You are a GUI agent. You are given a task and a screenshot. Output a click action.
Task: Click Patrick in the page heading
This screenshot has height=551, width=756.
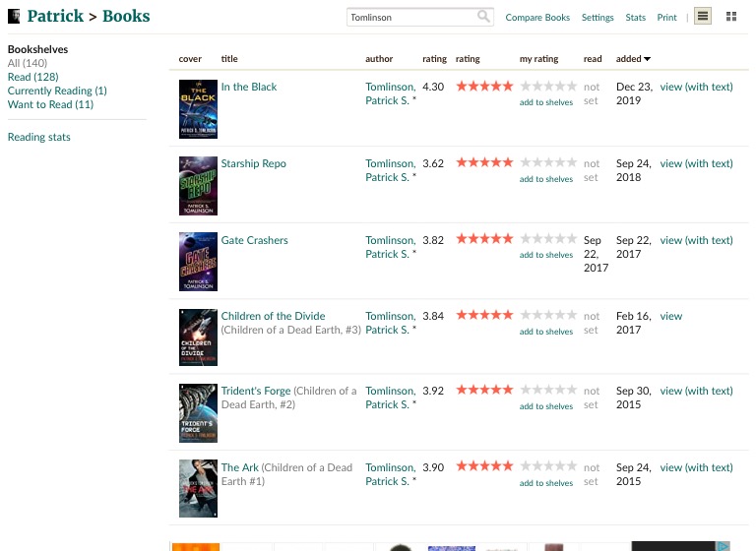point(55,16)
